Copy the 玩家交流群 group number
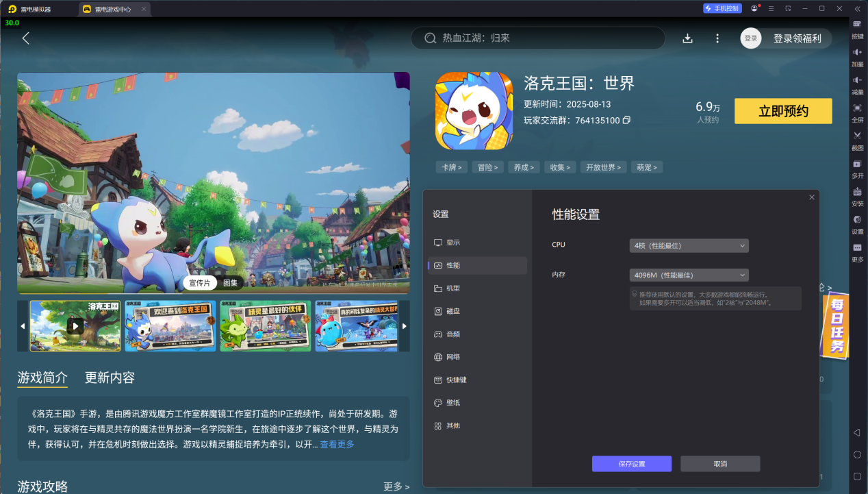868x494 pixels. 627,119
